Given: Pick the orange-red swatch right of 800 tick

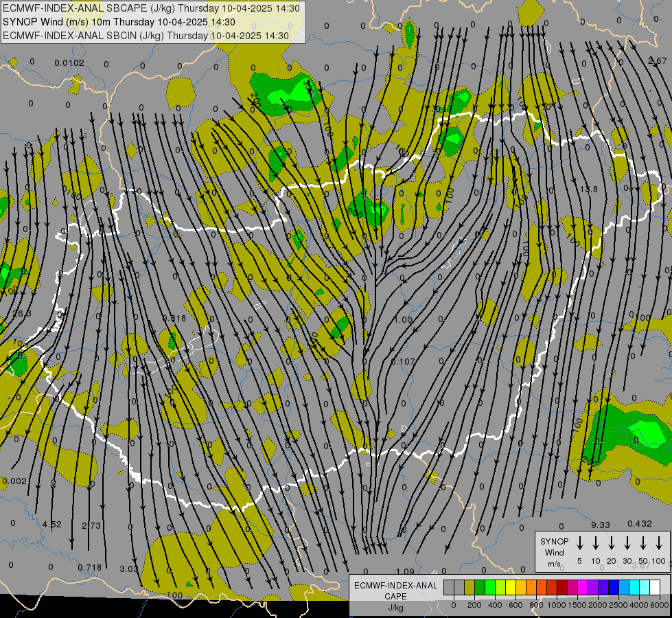Looking at the screenshot, I should (x=542, y=587).
